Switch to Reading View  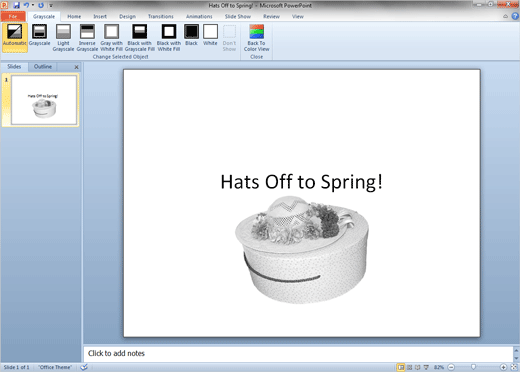click(x=418, y=367)
